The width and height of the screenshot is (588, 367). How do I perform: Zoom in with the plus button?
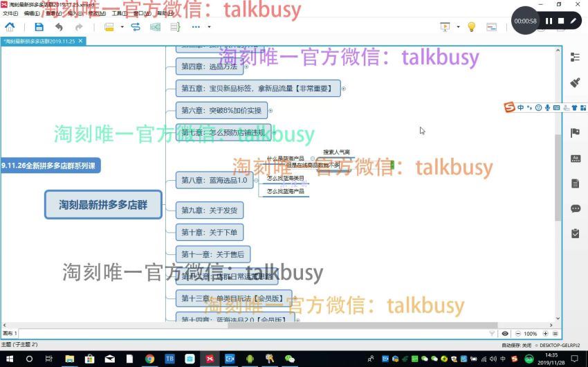(545, 334)
